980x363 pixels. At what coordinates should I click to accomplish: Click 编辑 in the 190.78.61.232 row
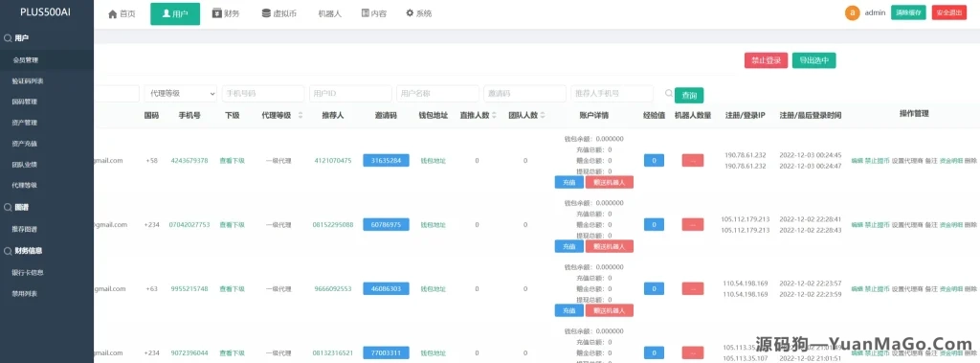(x=857, y=161)
